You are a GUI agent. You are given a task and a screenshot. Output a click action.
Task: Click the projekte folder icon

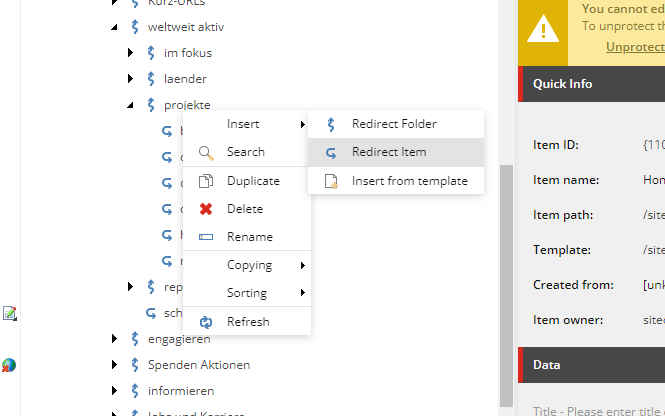click(x=151, y=105)
